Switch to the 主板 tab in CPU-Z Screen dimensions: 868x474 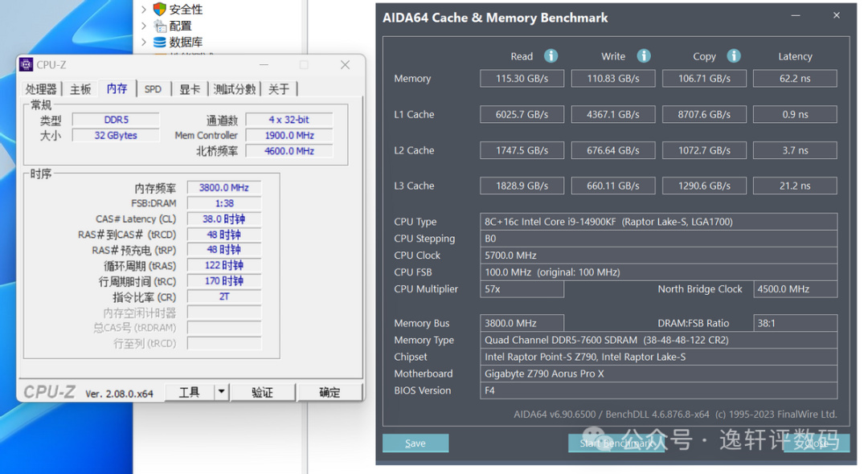coord(80,89)
